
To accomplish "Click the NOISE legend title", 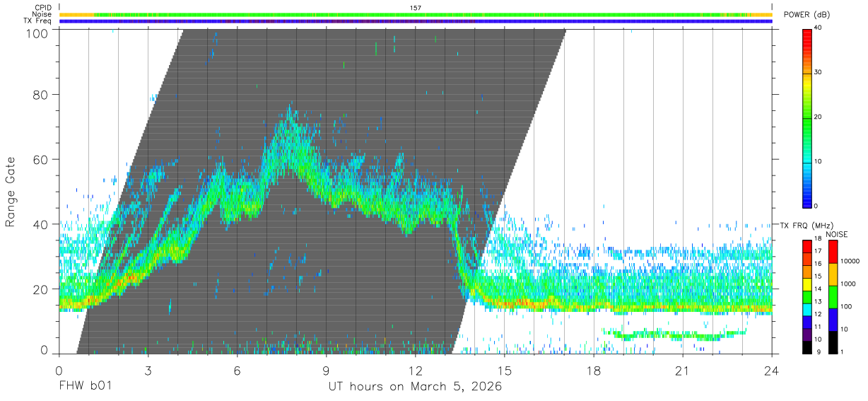I will (837, 234).
